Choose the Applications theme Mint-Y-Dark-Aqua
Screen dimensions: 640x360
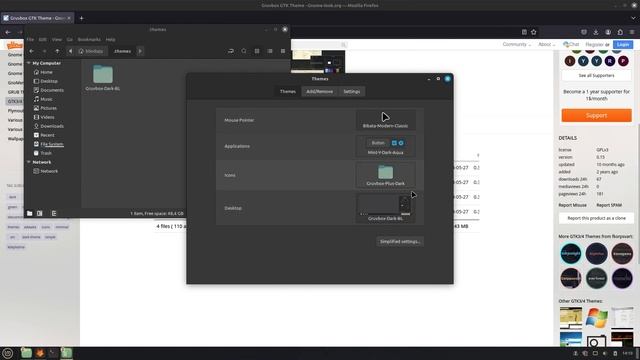(x=385, y=146)
